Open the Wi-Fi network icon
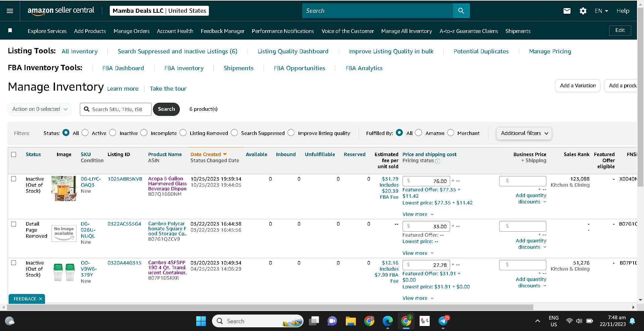The image size is (644, 331). (x=569, y=321)
